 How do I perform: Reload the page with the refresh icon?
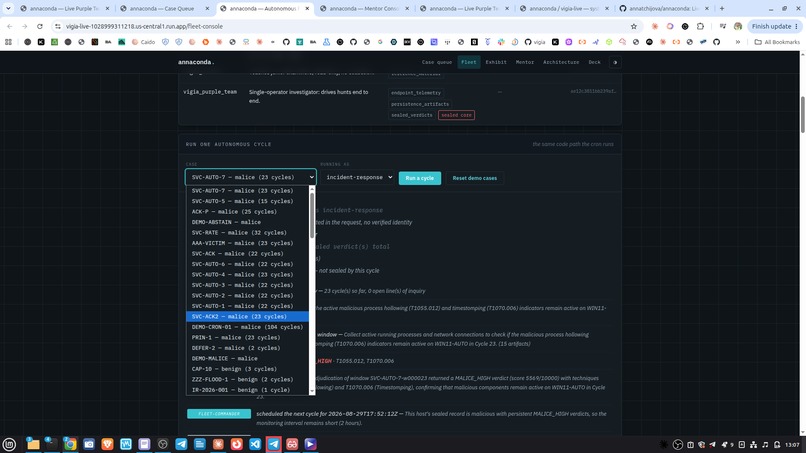[x=40, y=26]
